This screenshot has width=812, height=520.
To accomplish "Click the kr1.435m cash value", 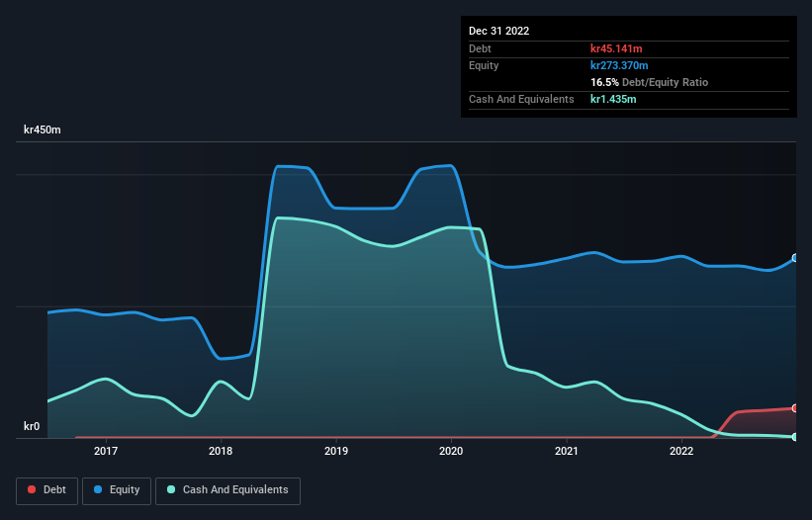I will (613, 99).
